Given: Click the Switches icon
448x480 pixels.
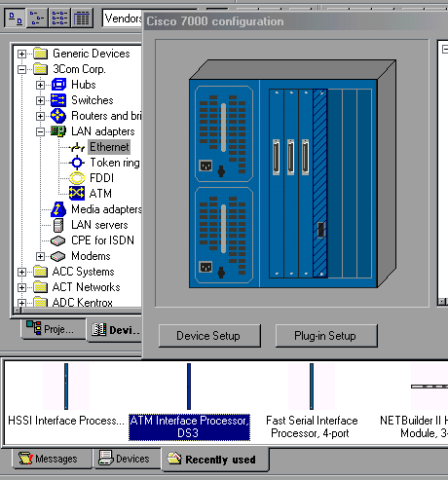Looking at the screenshot, I should pyautogui.click(x=58, y=100).
